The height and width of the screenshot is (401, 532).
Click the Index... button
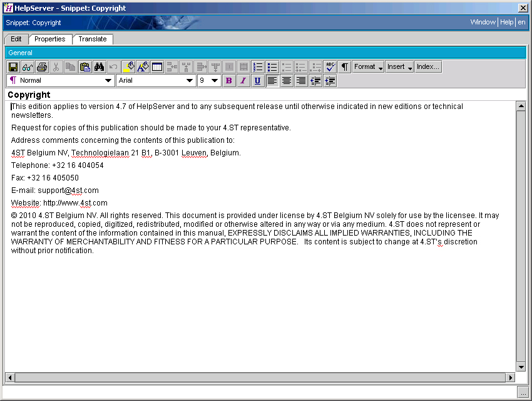428,67
